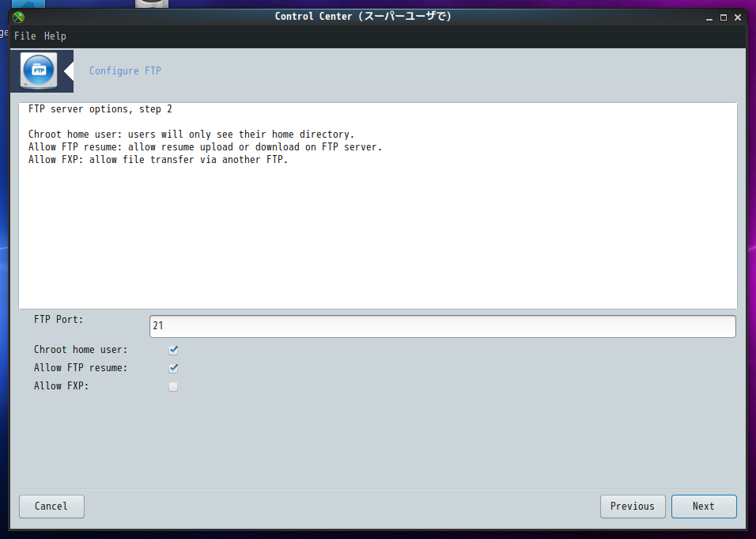Click the 'FTP server options, step 2' text
756x539 pixels.
(x=100, y=109)
